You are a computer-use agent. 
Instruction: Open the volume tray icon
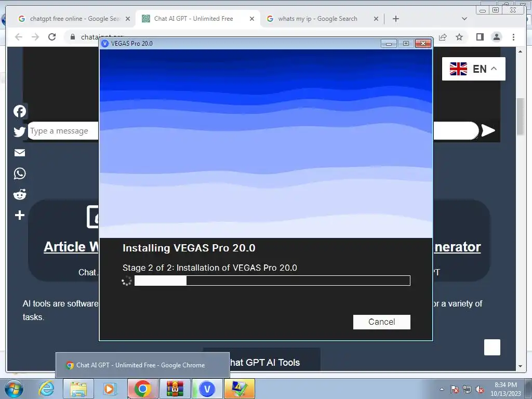480,389
